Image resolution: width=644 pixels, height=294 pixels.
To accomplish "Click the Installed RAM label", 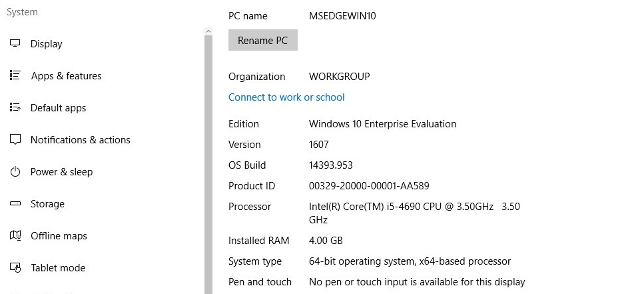I will pos(259,241).
